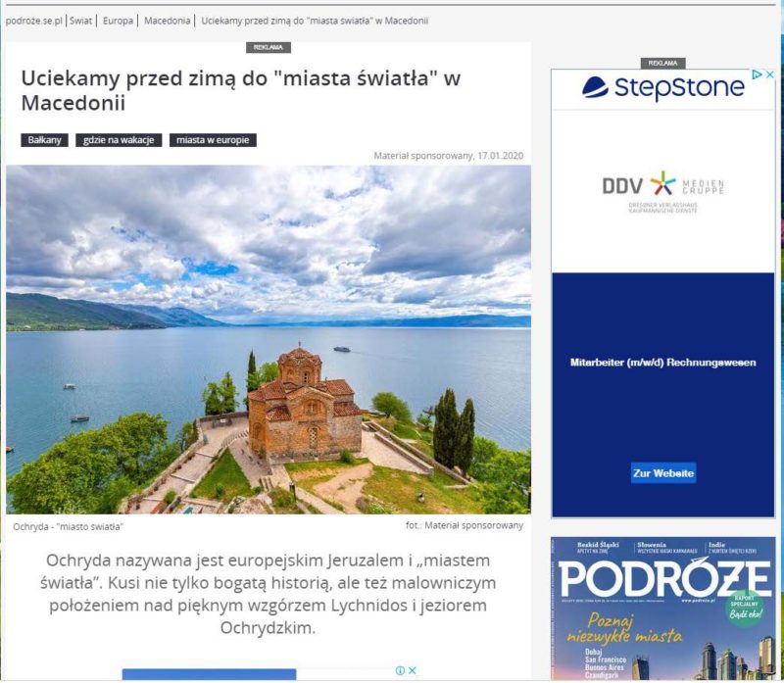Screen dimensions: 784x683
Task: Open the Ochryda church photo
Action: (269, 339)
